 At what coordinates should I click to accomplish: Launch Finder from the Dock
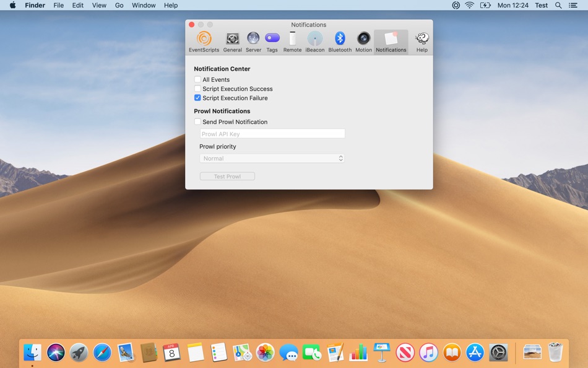33,353
